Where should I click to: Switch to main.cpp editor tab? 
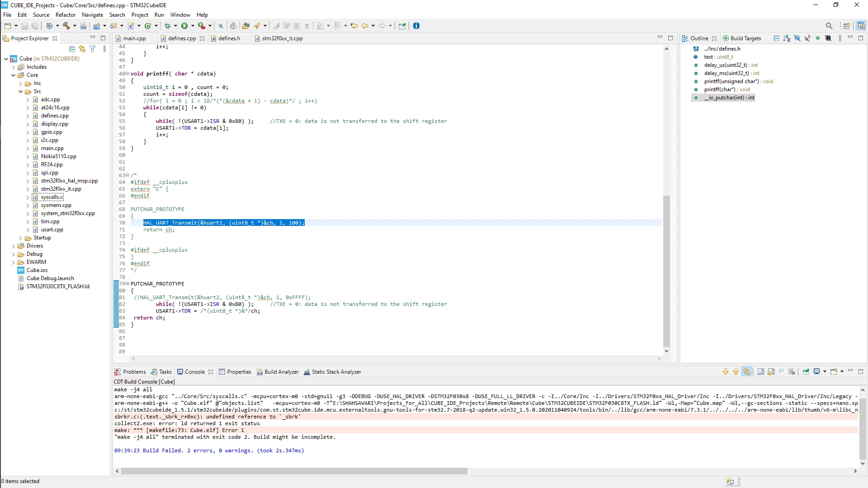click(134, 38)
